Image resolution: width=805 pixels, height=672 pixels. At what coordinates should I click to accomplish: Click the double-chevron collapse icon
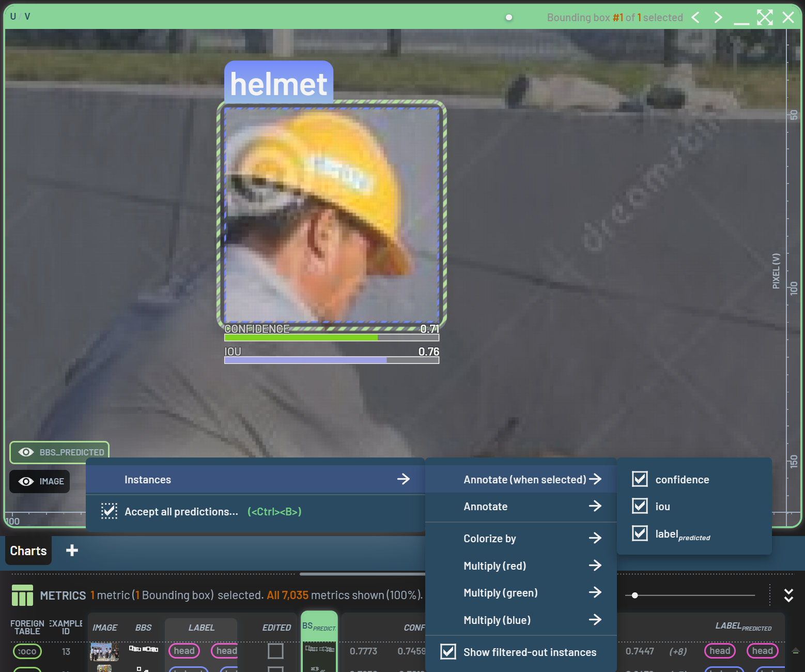point(788,595)
